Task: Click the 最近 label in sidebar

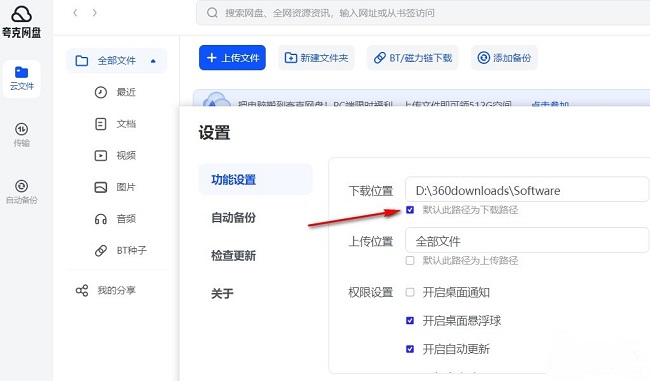Action: [x=126, y=92]
